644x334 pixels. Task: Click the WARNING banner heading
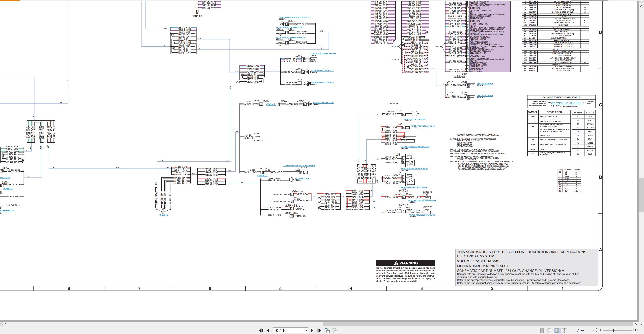click(x=406, y=263)
